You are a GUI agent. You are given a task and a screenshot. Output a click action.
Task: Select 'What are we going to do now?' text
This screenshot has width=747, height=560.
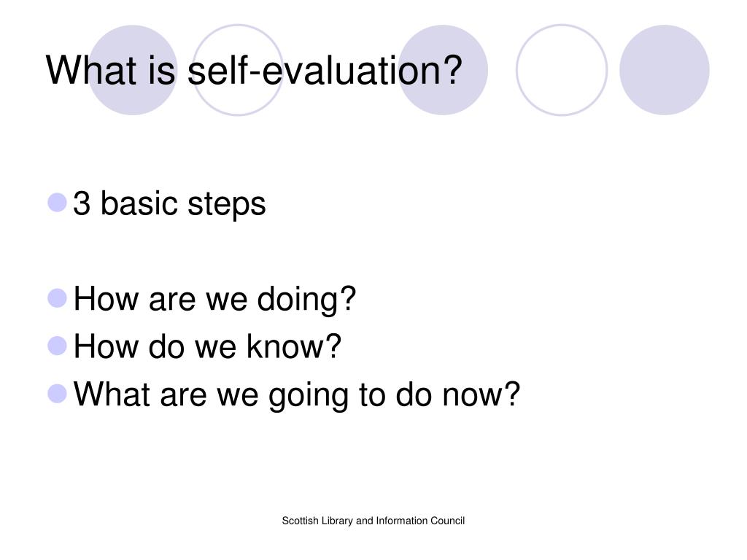tap(296, 394)
